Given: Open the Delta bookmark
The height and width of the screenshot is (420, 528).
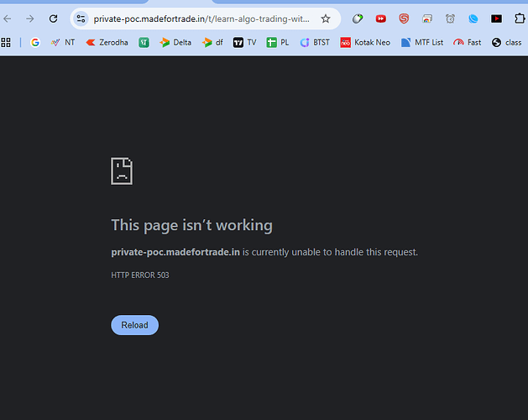Looking at the screenshot, I should click(175, 42).
